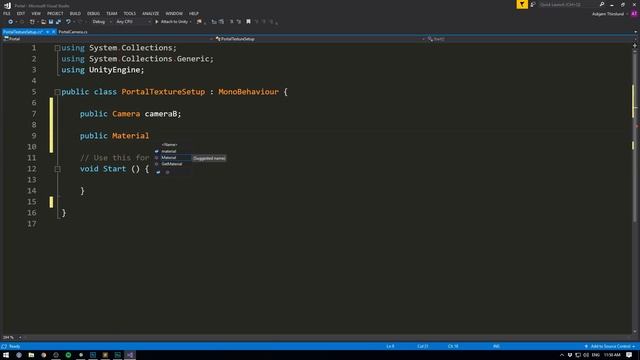640x360 pixels.
Task: Click line 7 'public Camera' keyword text
Action: click(x=110, y=114)
